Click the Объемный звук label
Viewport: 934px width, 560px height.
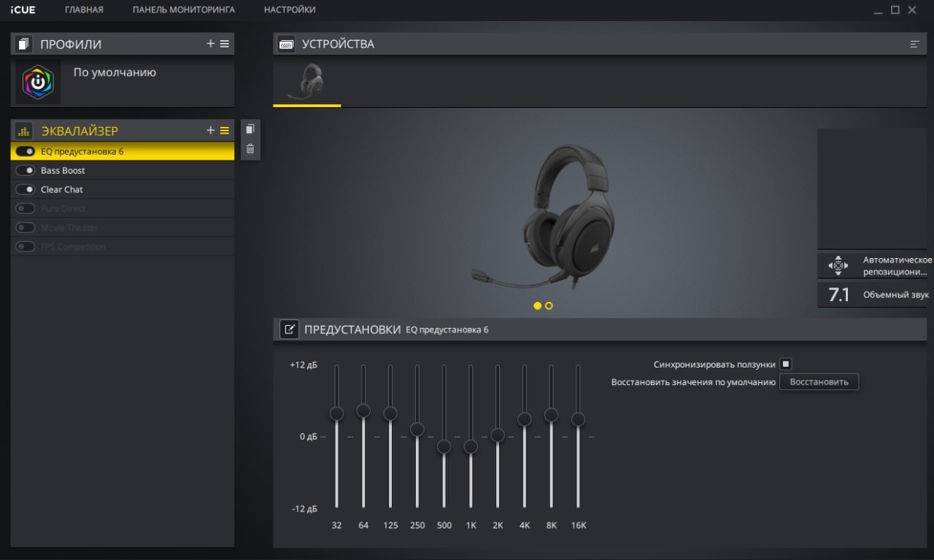896,295
